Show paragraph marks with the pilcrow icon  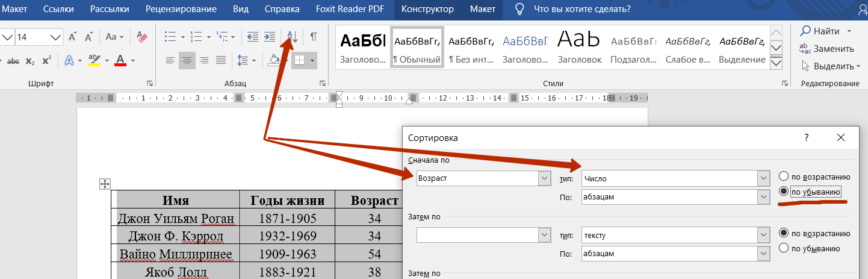pos(314,37)
